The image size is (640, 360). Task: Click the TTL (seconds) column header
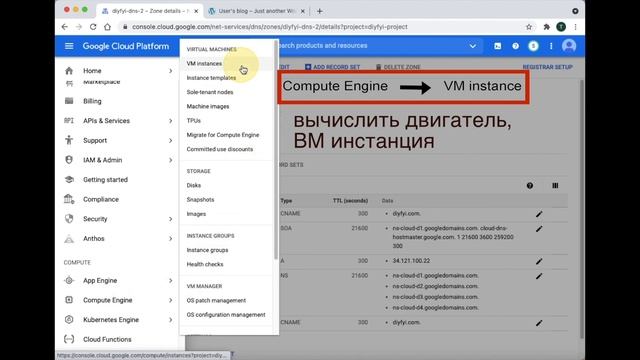(350, 201)
